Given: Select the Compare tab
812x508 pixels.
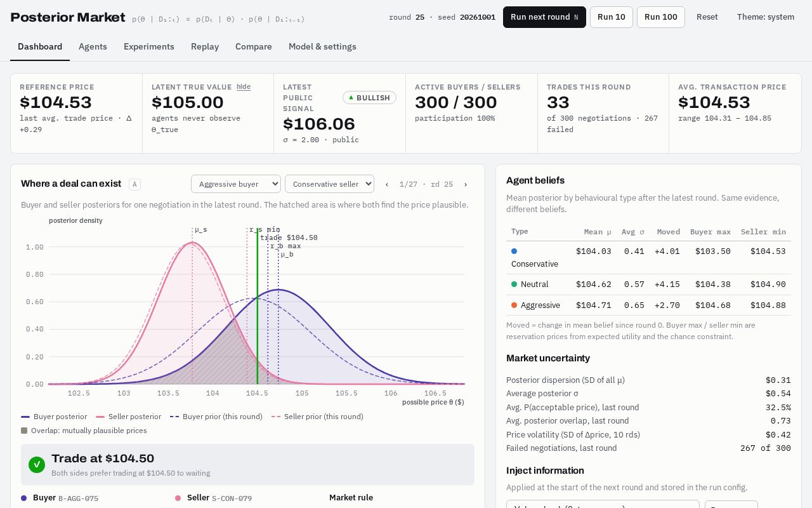Looking at the screenshot, I should [x=254, y=47].
